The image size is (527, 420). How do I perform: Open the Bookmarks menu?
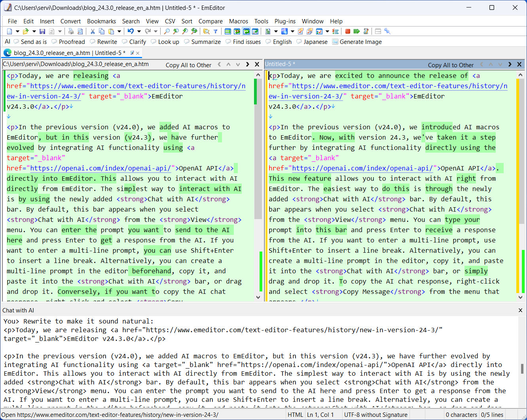click(102, 21)
